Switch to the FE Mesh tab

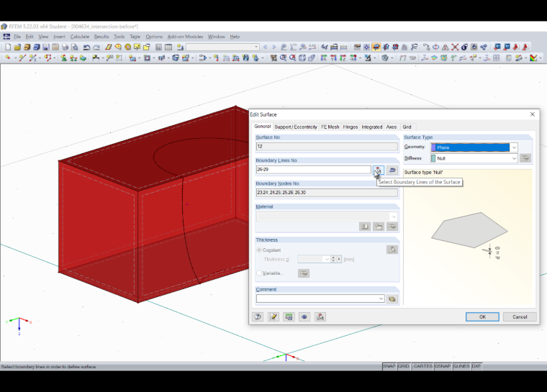[x=330, y=127]
